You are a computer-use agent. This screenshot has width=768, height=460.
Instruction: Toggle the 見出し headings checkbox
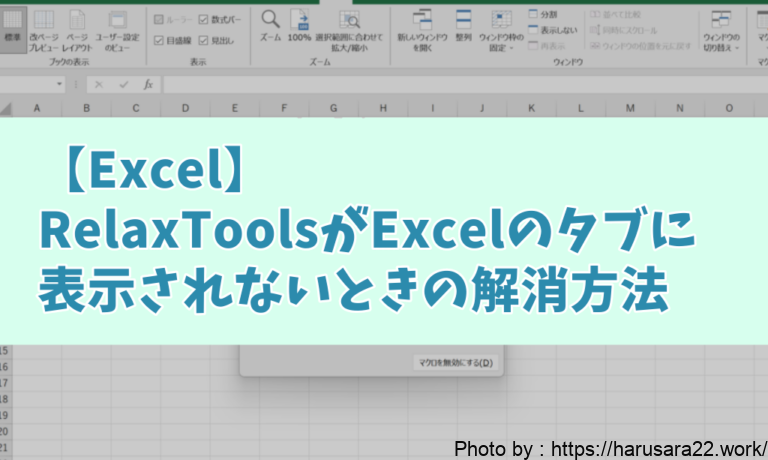(203, 40)
